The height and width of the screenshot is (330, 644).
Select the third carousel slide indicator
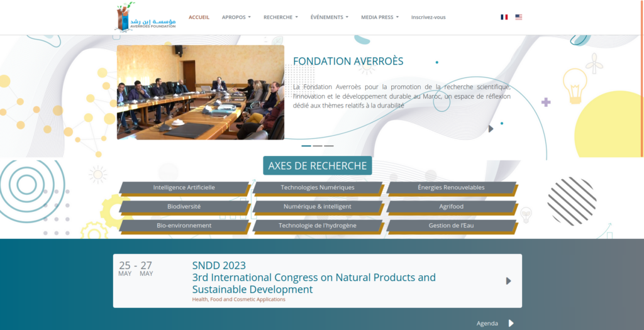tap(328, 146)
